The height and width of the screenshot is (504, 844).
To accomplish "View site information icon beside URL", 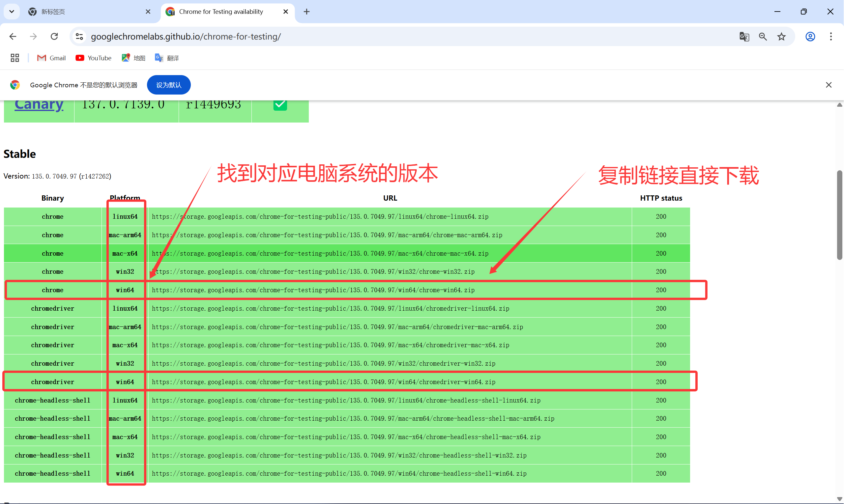I will click(79, 37).
